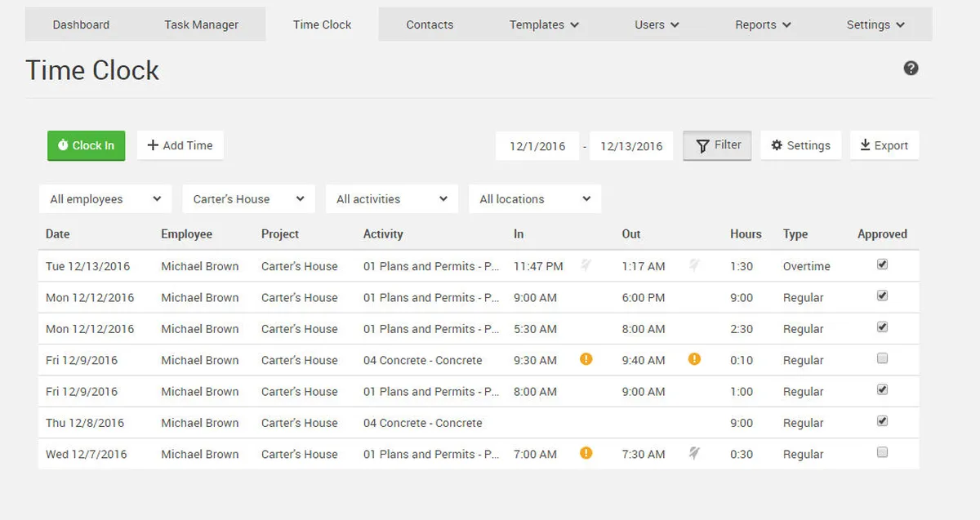The width and height of the screenshot is (980, 520).
Task: Click the 12/1/2016 start date field
Action: [x=537, y=146]
